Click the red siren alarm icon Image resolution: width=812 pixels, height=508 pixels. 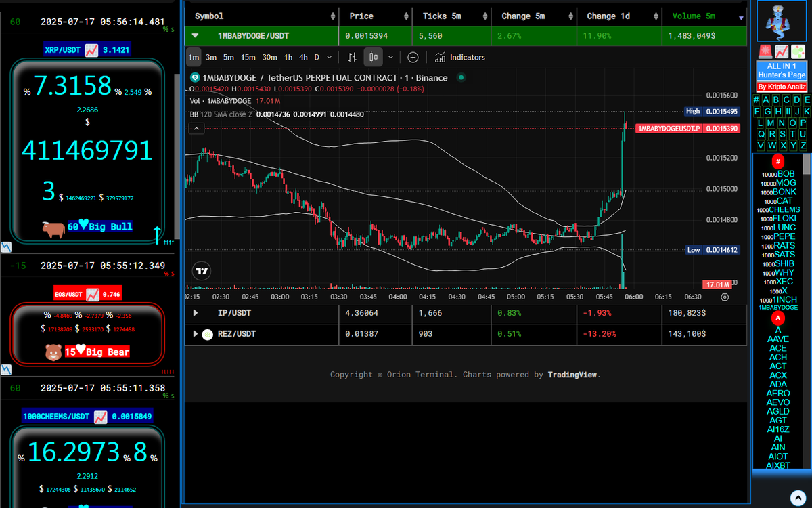[765, 51]
